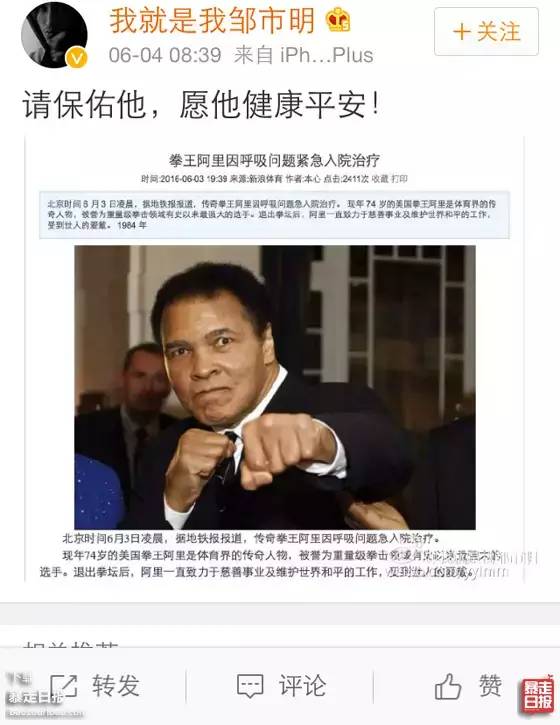Tap the repost arrow icon
This screenshot has width=560, height=725.
63,686
